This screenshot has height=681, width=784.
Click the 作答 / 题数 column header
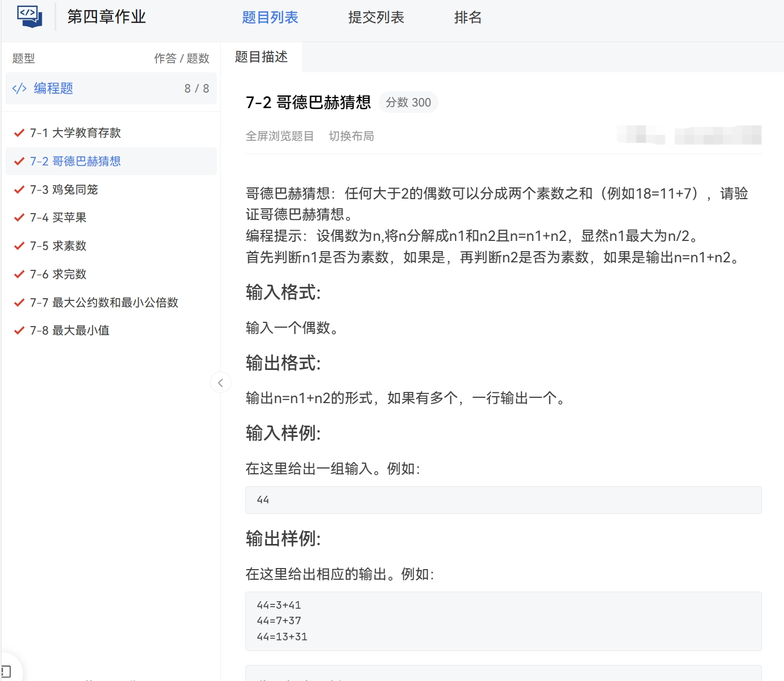tap(182, 58)
